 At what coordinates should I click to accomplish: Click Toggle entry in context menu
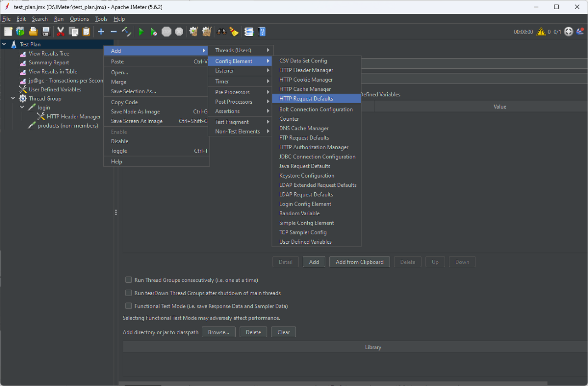point(156,151)
